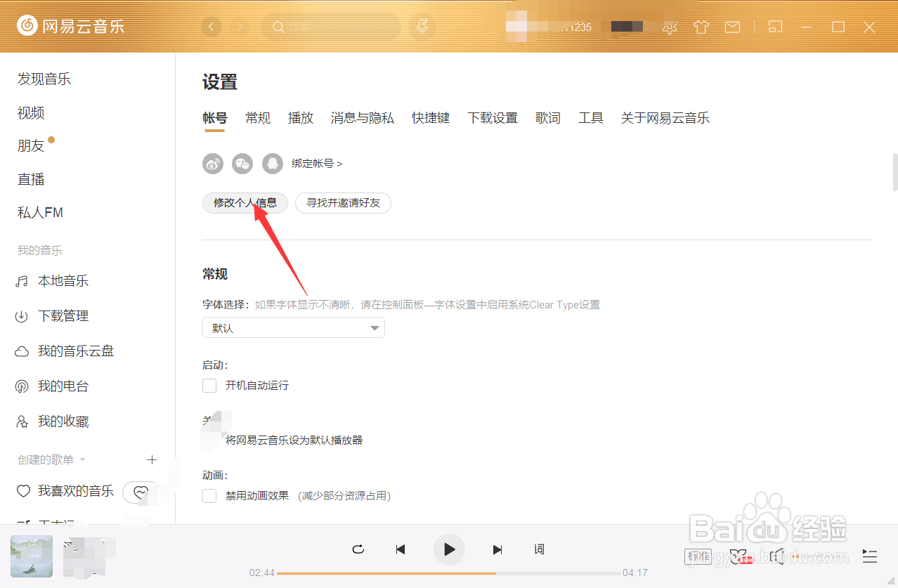Select the 帐号 settings tab
The image size is (898, 588).
coord(215,118)
